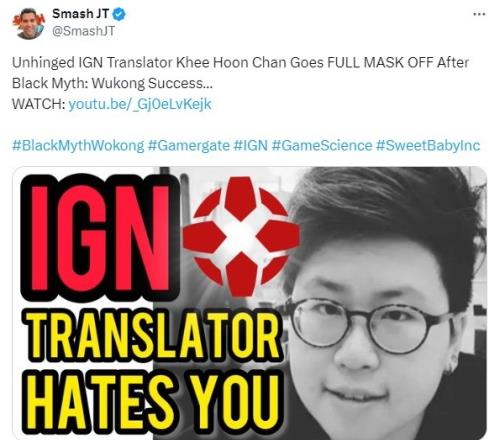Open the #SweetBabyInc hashtag
The height and width of the screenshot is (440, 500).
[428, 146]
